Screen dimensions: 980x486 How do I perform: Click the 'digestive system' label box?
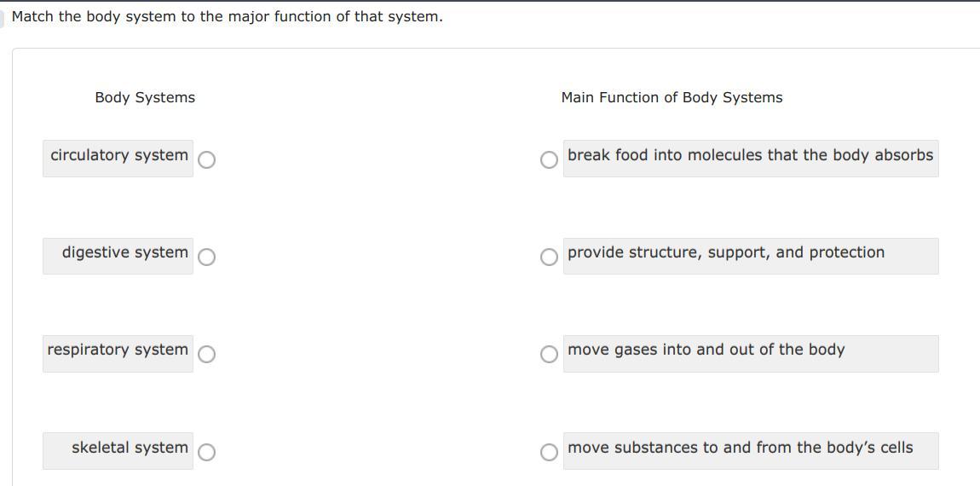tap(124, 253)
